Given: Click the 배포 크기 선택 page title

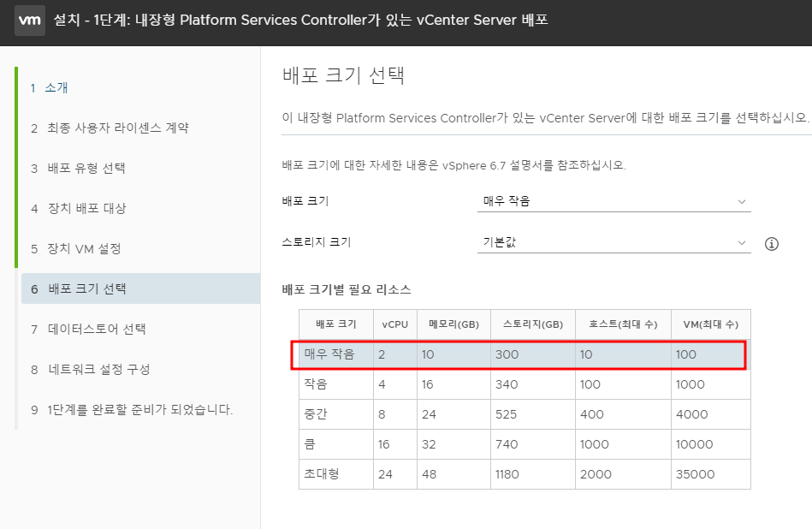Looking at the screenshot, I should point(343,75).
